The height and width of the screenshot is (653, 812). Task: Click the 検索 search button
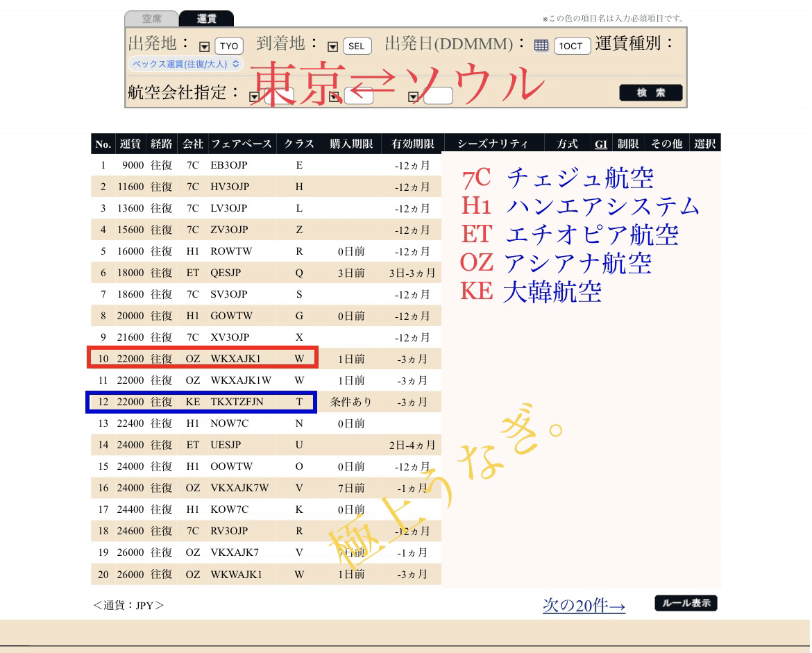pyautogui.click(x=651, y=93)
